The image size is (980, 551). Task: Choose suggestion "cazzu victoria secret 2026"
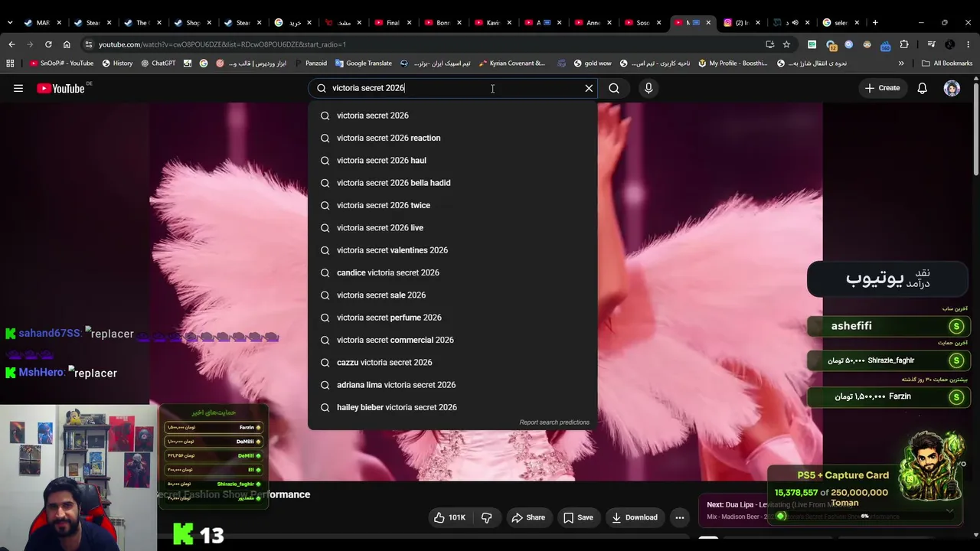click(x=452, y=362)
